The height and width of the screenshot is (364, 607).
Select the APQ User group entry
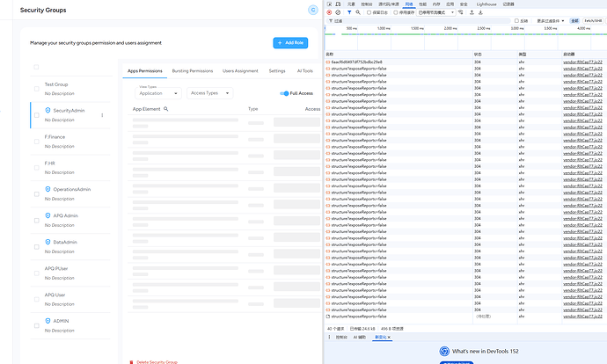click(70, 300)
